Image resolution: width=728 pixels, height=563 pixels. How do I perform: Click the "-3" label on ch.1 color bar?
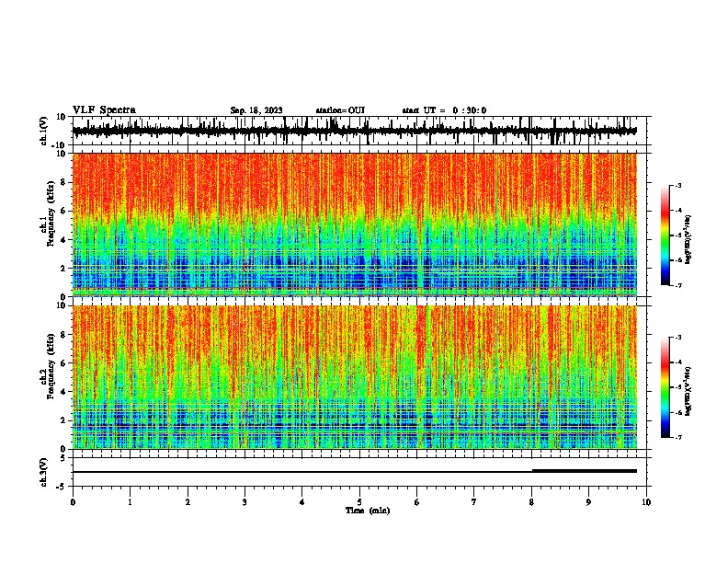(x=678, y=185)
